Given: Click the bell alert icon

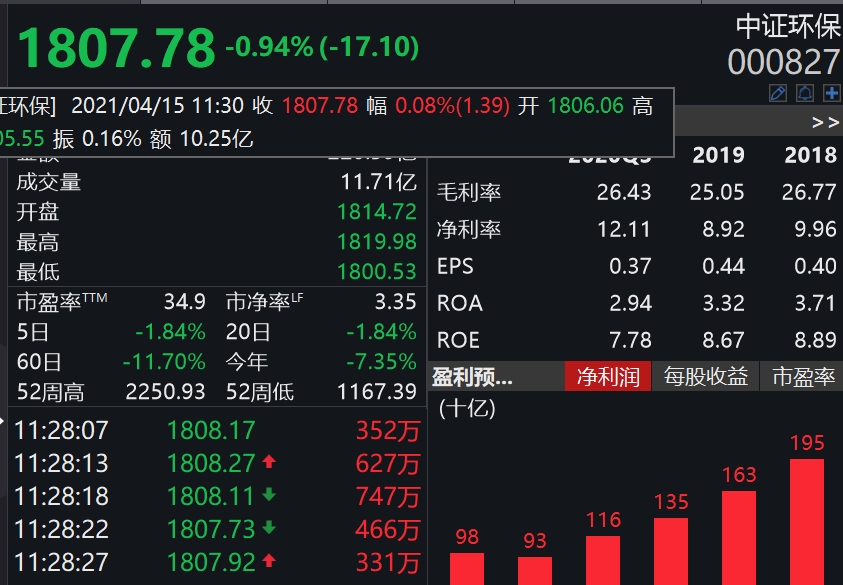Looking at the screenshot, I should point(804,93).
